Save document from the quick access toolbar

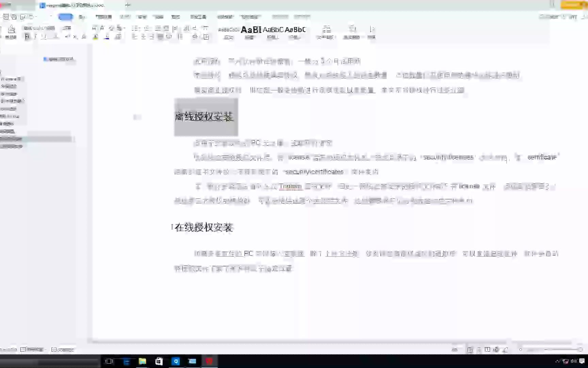pos(6,17)
